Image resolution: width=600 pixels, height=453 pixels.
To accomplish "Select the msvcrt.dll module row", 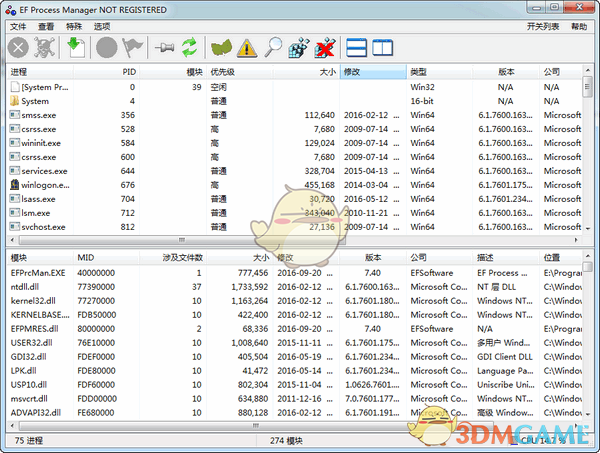I will (x=295, y=398).
